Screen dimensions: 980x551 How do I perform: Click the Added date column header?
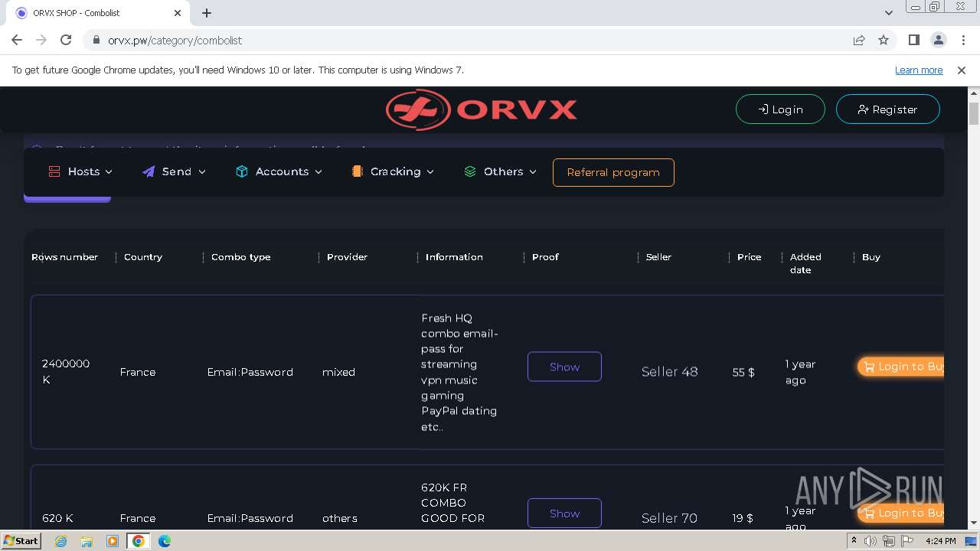coord(805,263)
